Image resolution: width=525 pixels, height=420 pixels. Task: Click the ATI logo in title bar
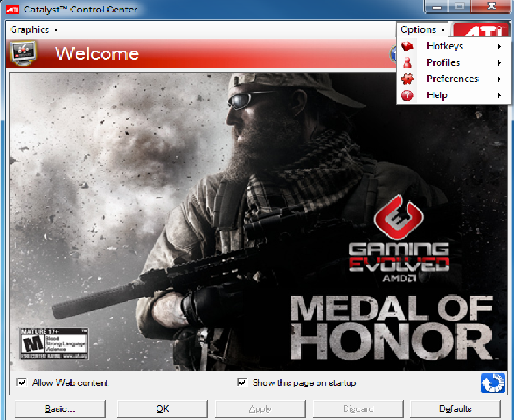pyautogui.click(x=13, y=10)
